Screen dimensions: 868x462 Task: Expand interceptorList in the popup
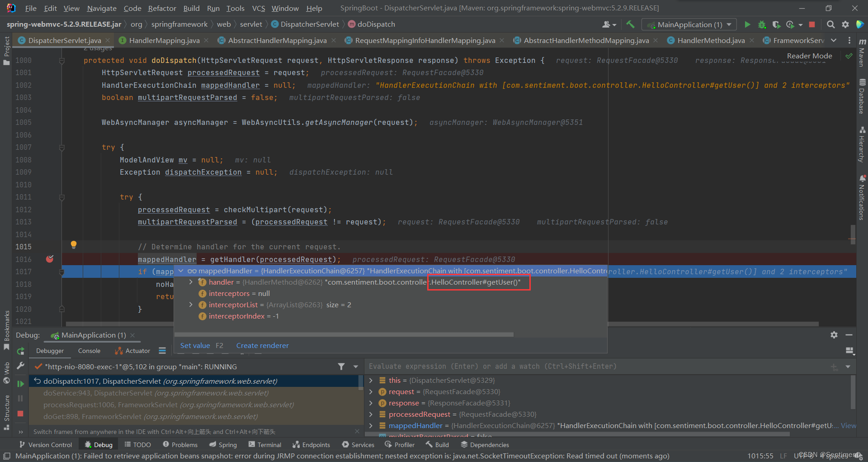(191, 305)
